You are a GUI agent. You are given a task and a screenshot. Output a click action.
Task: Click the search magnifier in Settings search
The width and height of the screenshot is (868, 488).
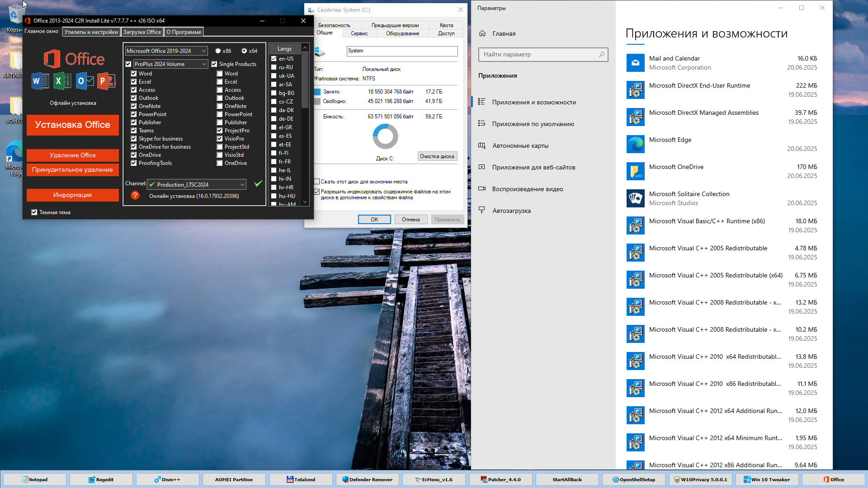click(602, 55)
